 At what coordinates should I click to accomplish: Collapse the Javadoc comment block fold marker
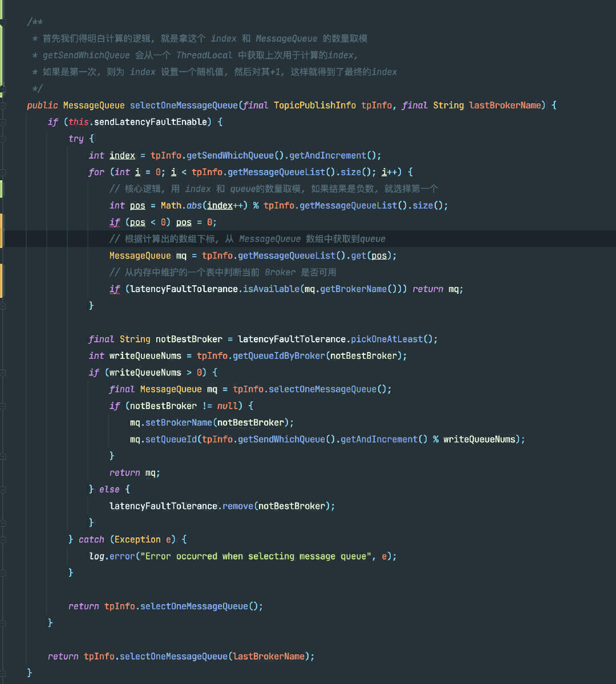(x=3, y=22)
